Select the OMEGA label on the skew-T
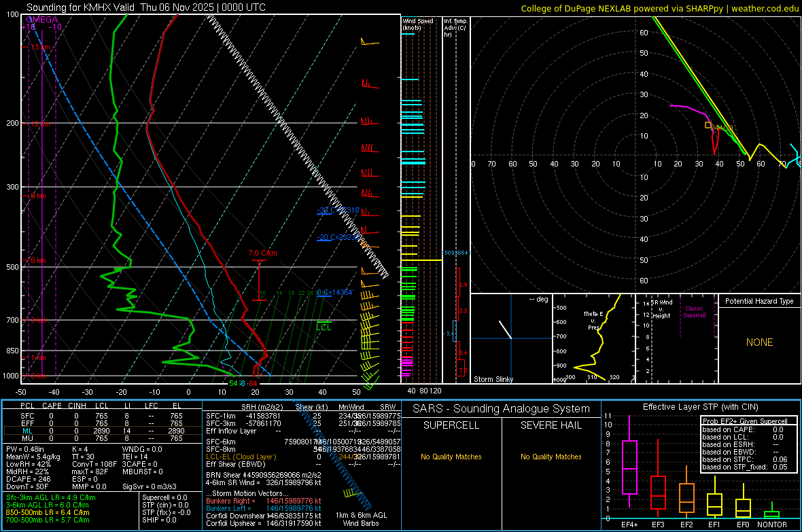 click(41, 20)
